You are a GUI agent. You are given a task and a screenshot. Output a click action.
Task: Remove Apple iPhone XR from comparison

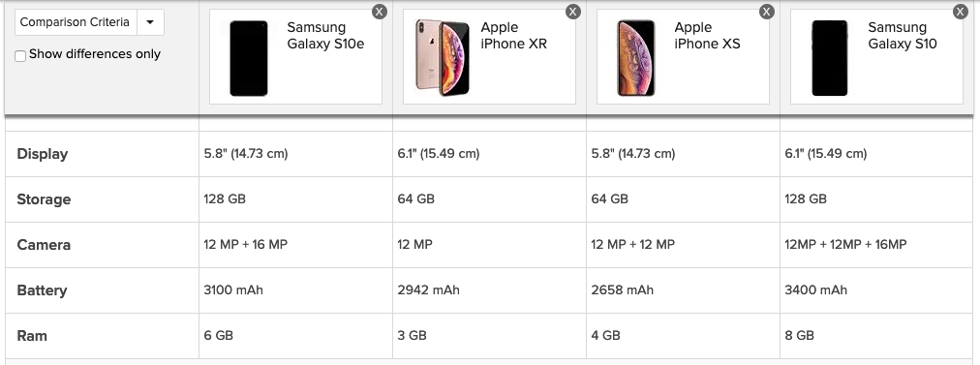(x=573, y=12)
